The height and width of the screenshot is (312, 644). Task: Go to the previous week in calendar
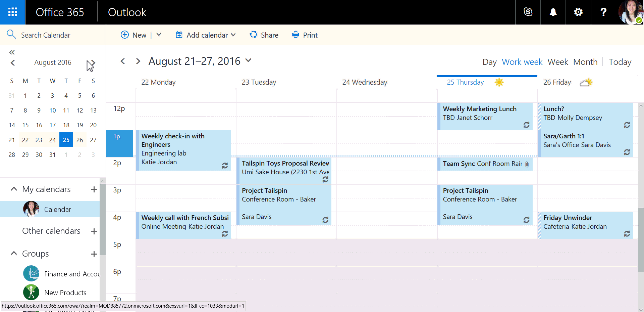[x=123, y=61]
